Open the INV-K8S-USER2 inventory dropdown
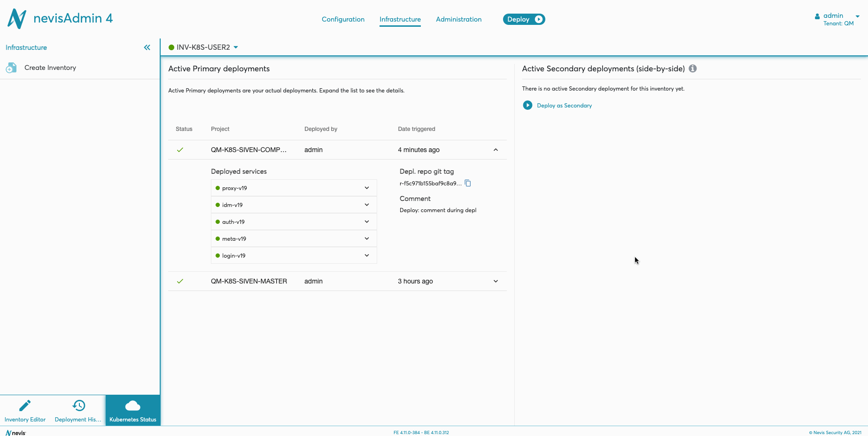This screenshot has width=868, height=436. click(236, 47)
